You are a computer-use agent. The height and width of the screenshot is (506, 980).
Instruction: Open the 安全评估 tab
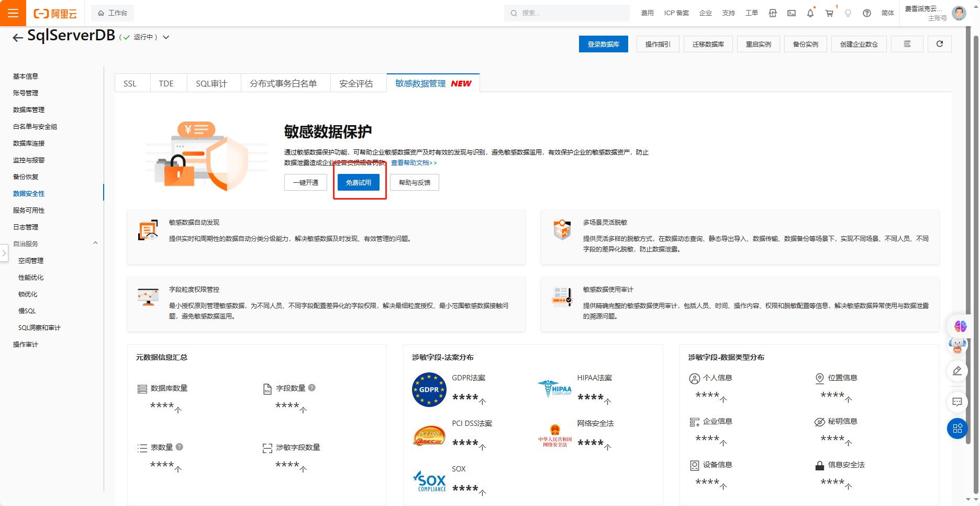(356, 83)
